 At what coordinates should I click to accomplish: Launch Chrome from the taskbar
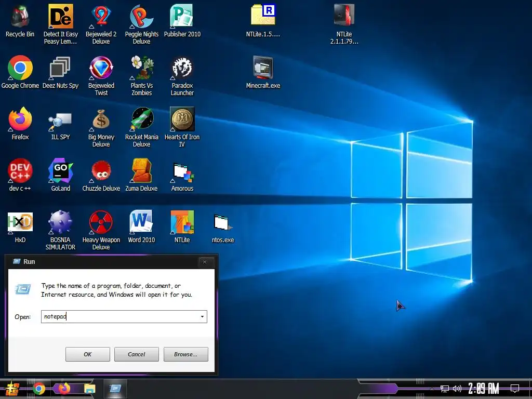(x=38, y=389)
